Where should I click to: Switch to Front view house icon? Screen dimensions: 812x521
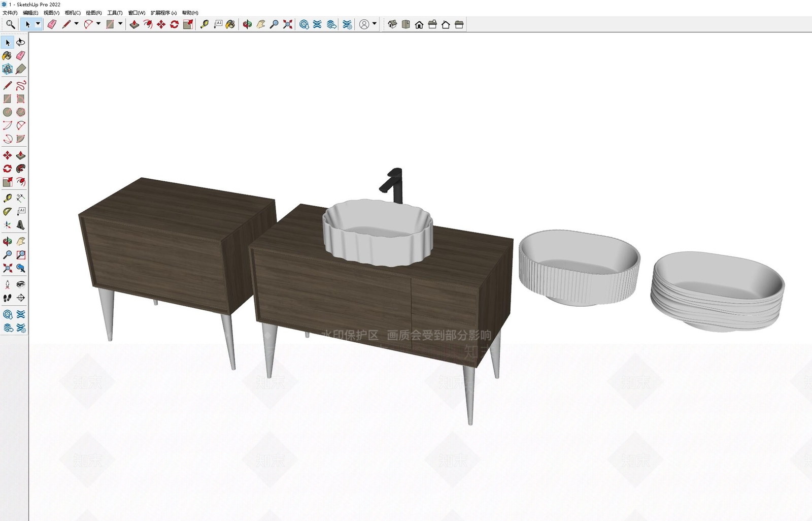coord(419,24)
